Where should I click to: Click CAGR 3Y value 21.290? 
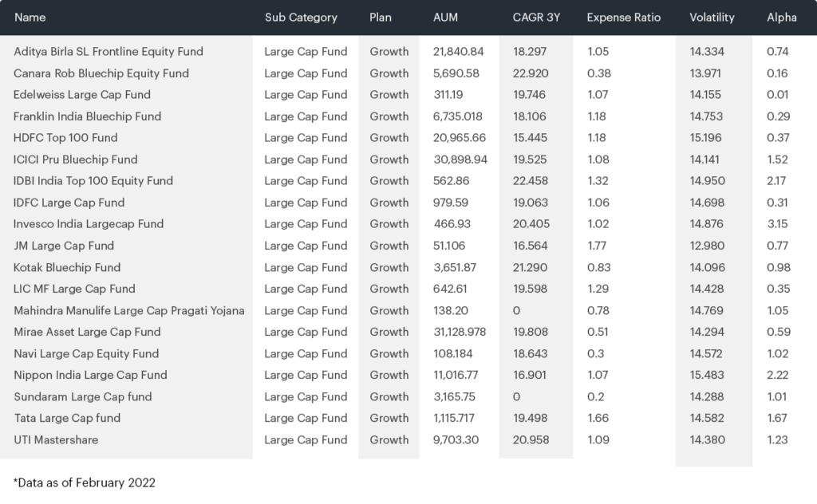click(530, 268)
